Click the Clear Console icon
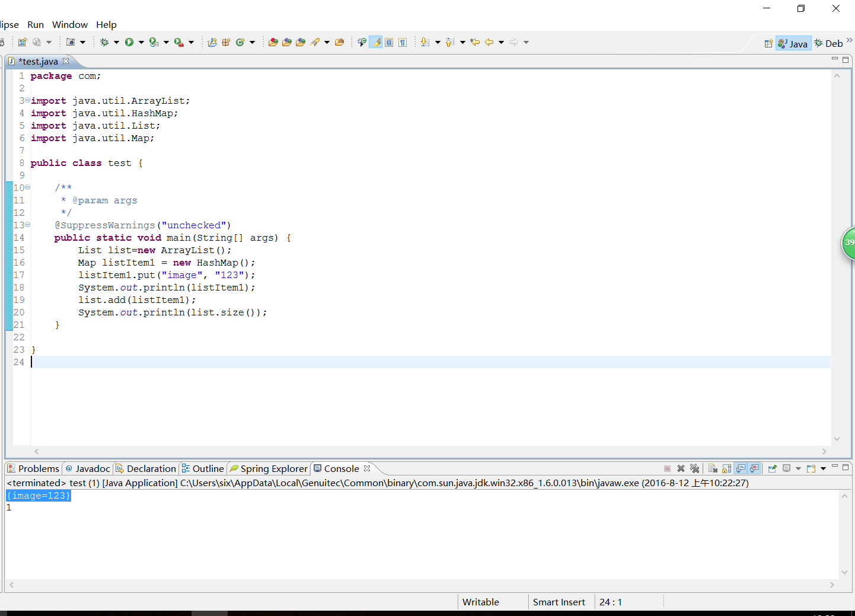The height and width of the screenshot is (616, 855). (713, 468)
